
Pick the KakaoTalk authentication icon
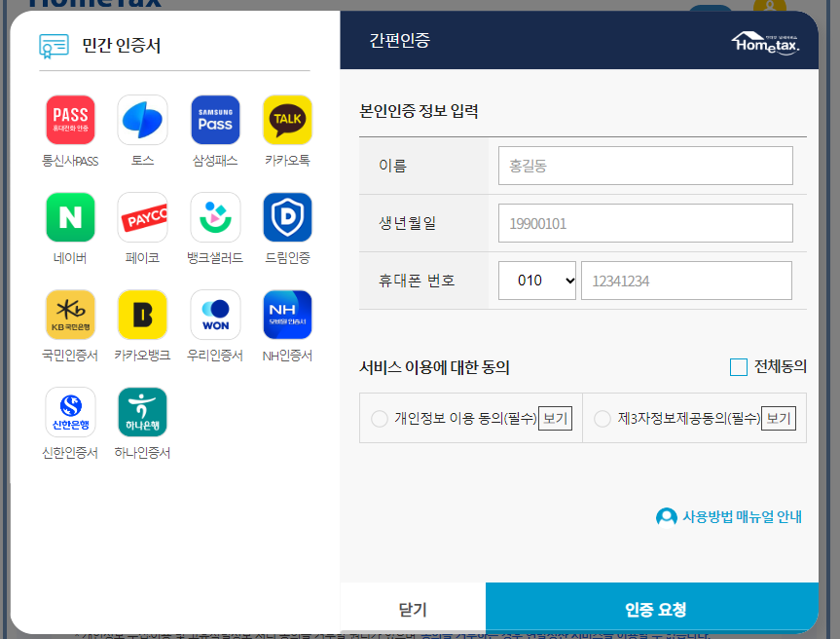click(288, 120)
